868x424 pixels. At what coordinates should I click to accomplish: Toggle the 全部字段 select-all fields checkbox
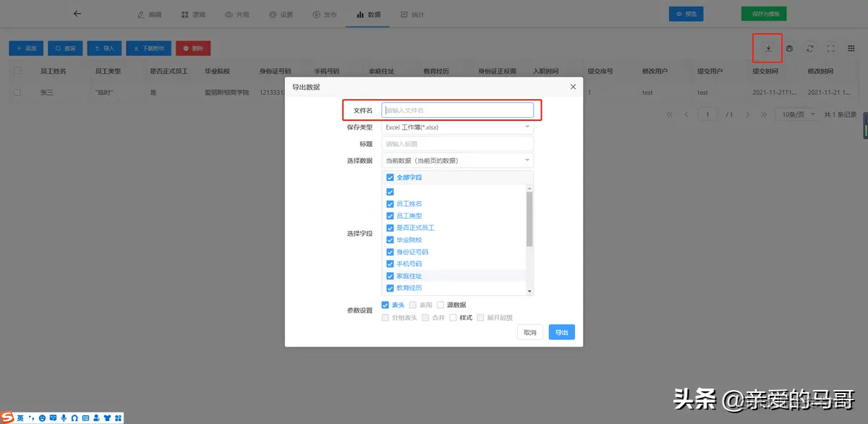(389, 177)
